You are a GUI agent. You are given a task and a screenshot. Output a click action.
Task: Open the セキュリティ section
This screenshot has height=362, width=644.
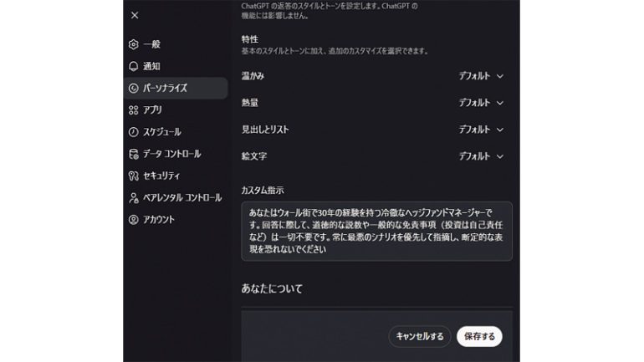[176, 176]
